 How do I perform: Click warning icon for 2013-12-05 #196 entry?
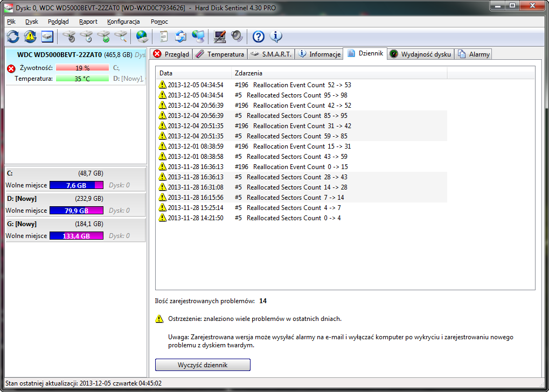tap(162, 85)
